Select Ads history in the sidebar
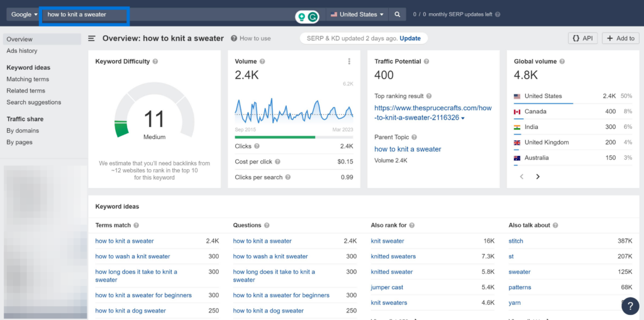The image size is (644, 320). (22, 51)
